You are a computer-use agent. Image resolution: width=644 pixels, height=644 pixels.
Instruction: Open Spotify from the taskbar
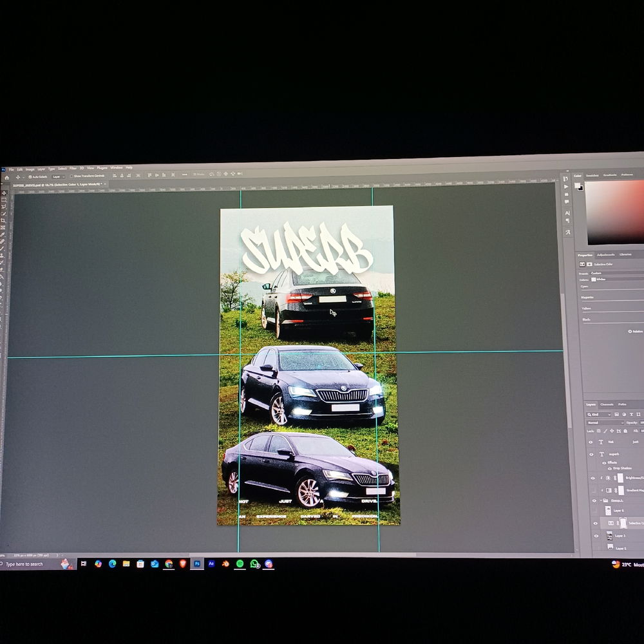click(x=240, y=563)
